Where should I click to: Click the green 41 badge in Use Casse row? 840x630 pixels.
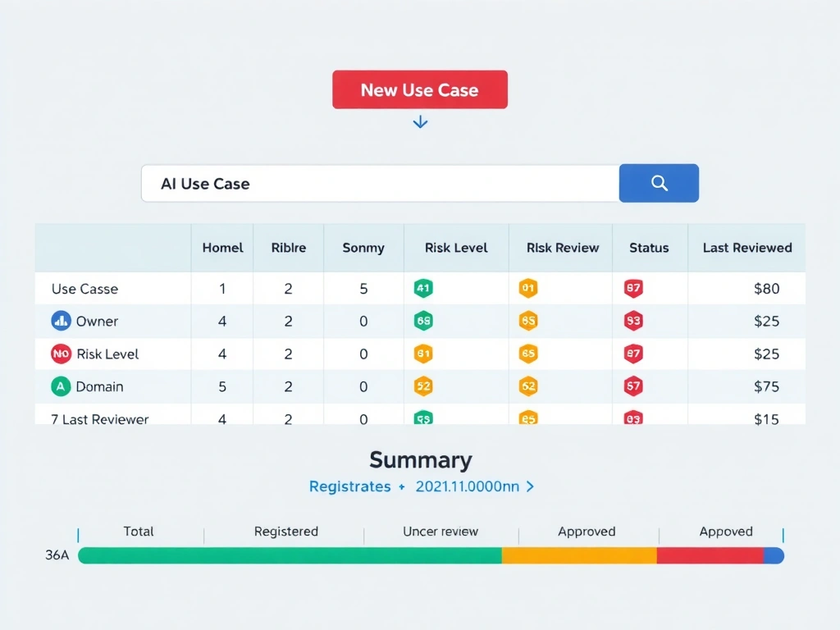(x=423, y=288)
